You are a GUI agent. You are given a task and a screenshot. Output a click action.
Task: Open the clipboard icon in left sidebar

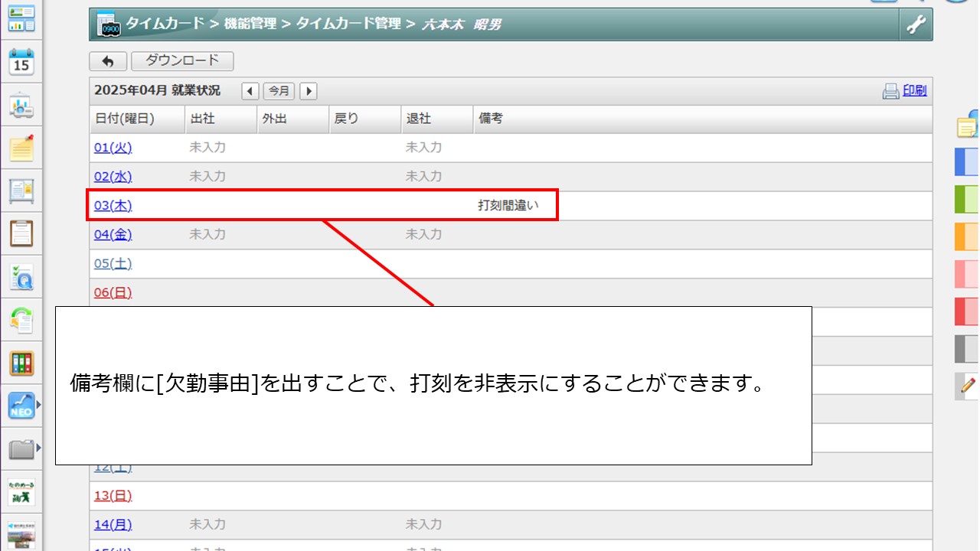click(21, 233)
